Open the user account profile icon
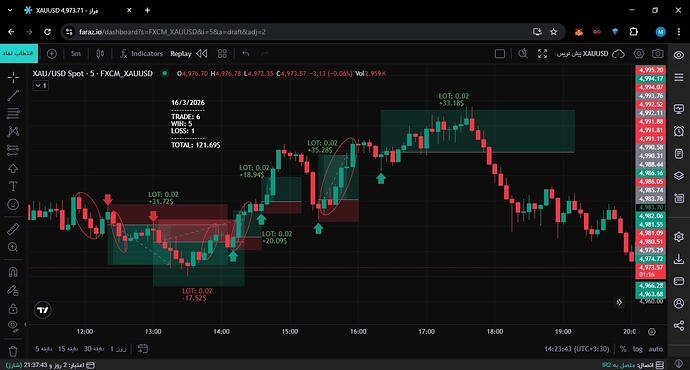The width and height of the screenshot is (690, 370). 679,303
